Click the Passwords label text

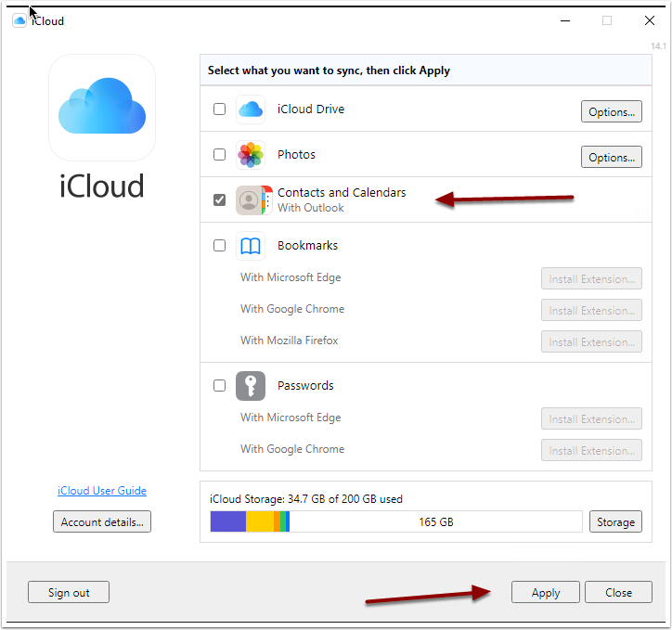click(x=305, y=386)
